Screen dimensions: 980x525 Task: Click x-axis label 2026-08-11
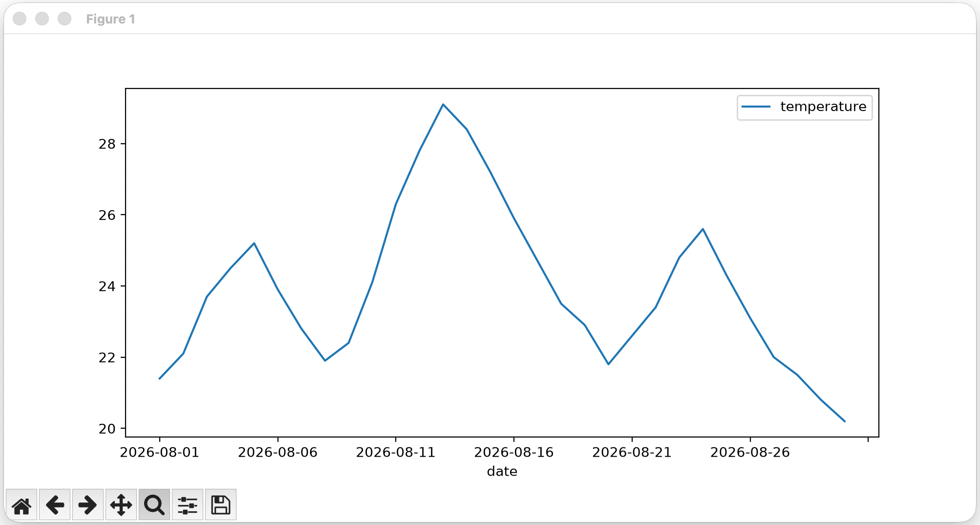tap(396, 452)
